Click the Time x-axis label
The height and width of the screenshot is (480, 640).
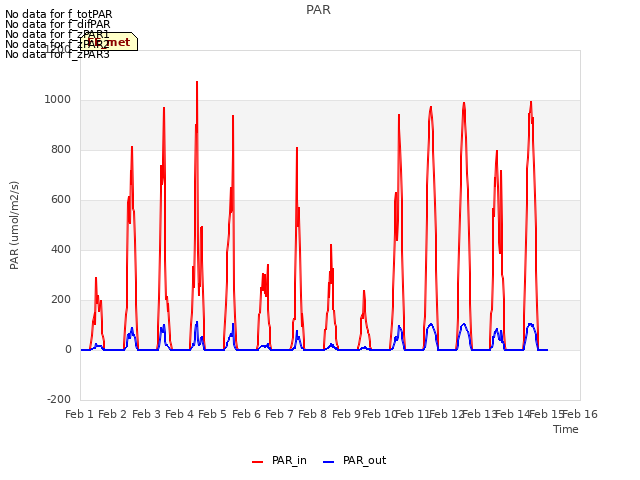566,429
